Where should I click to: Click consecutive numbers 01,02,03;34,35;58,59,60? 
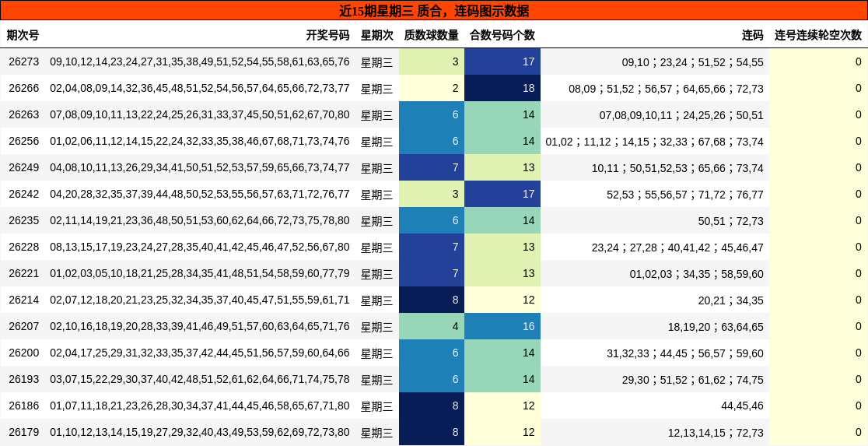[x=696, y=274]
